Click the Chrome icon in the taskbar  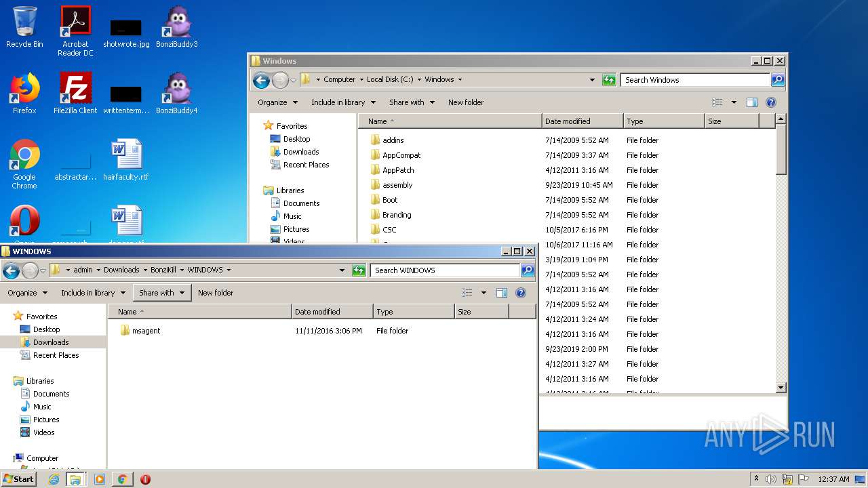point(122,479)
